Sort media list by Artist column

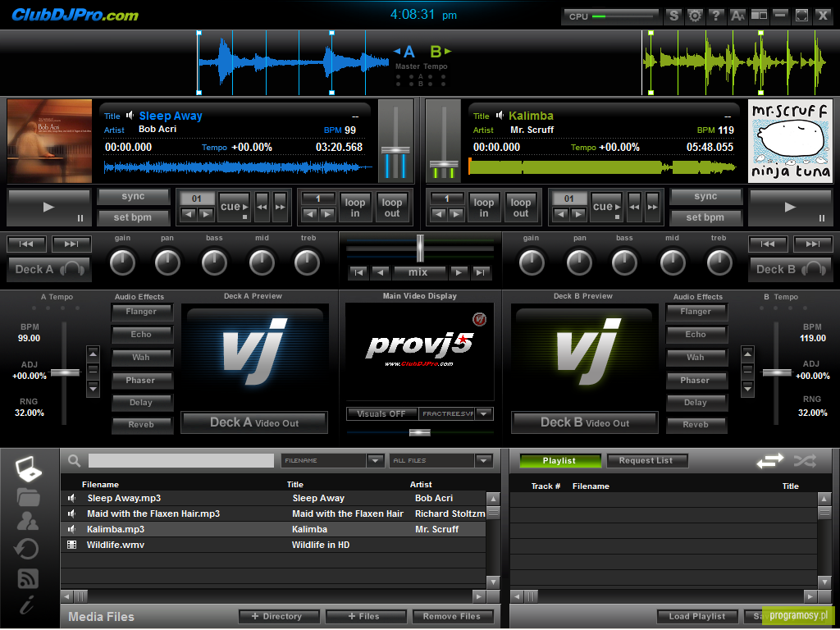[x=421, y=485]
